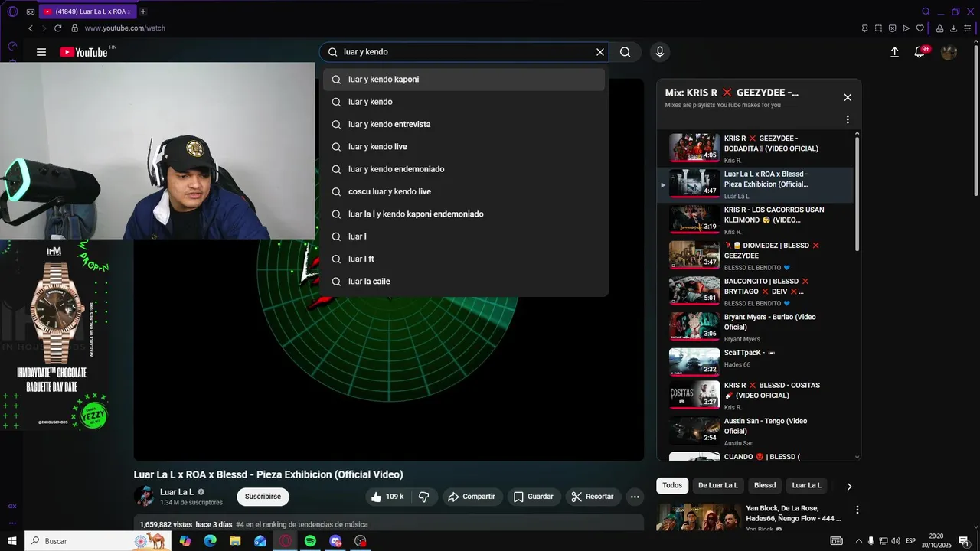Select the De Luar La L chip
This screenshot has height=551, width=980.
717,485
